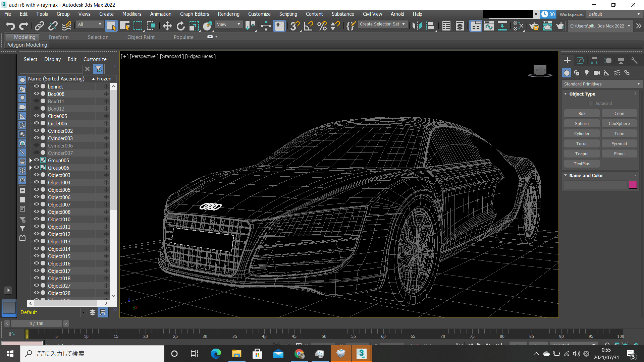Click the ViewCube in the viewport
The width and height of the screenshot is (644, 362).
[540, 71]
